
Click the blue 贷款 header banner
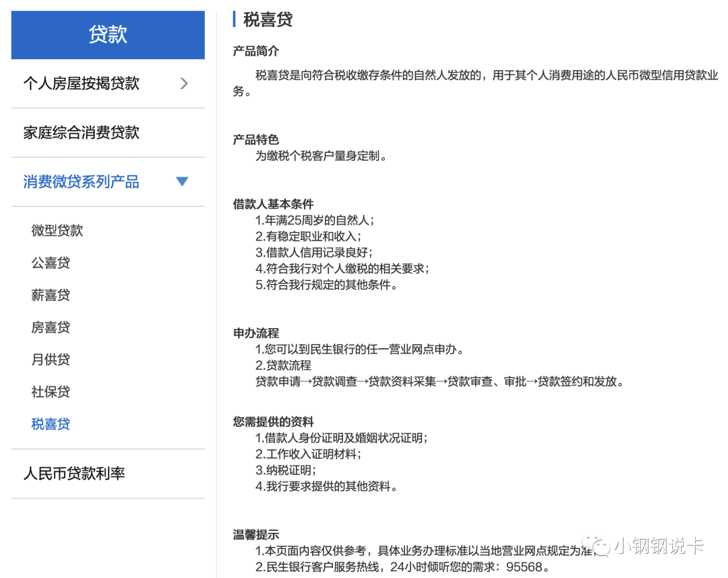(x=107, y=34)
